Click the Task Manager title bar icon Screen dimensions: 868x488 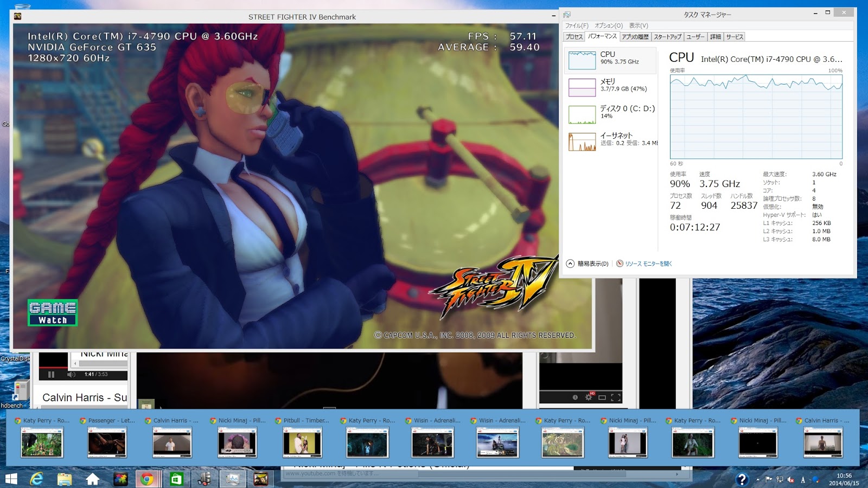[x=567, y=15]
